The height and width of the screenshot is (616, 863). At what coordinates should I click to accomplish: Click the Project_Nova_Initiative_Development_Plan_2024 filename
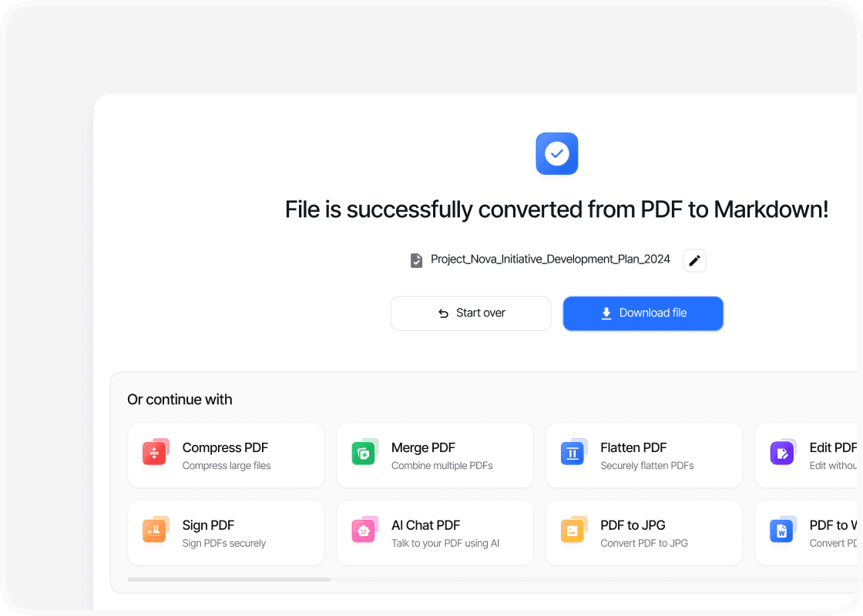pos(550,259)
